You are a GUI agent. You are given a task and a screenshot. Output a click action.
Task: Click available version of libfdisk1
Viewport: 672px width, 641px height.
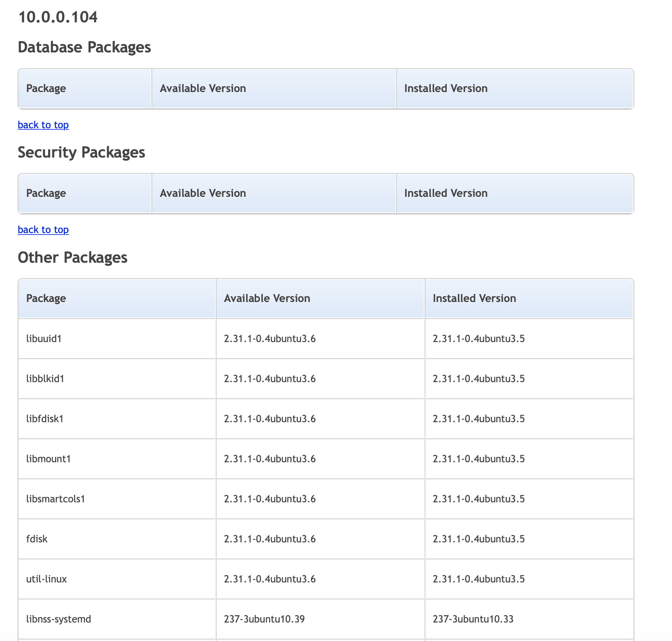pos(320,419)
